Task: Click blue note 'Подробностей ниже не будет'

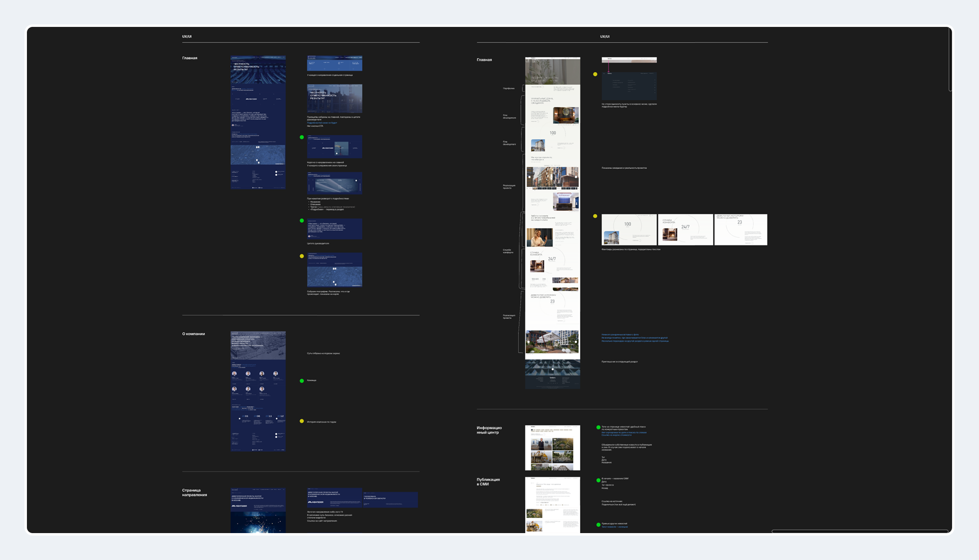Action: [322, 123]
